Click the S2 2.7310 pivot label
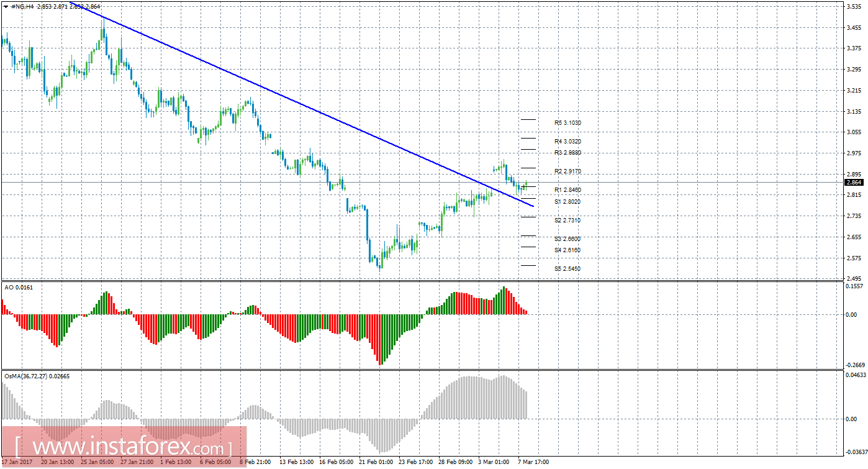 point(567,221)
